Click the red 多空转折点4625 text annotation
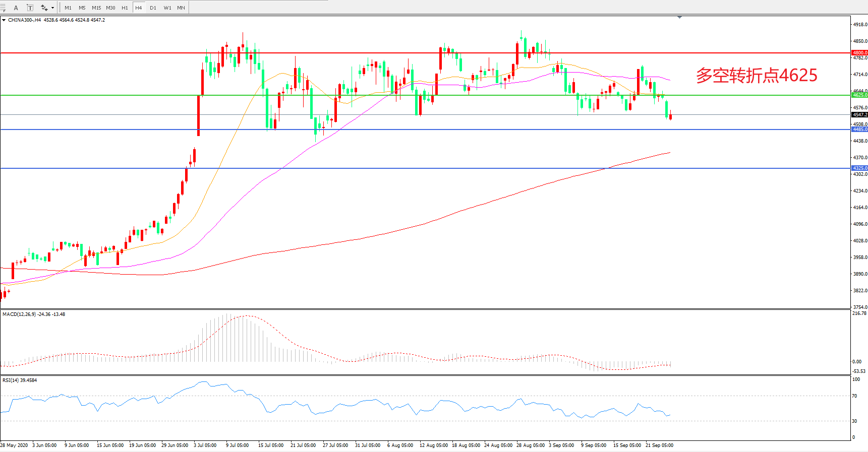Screen dimensions: 868x452 coord(756,76)
